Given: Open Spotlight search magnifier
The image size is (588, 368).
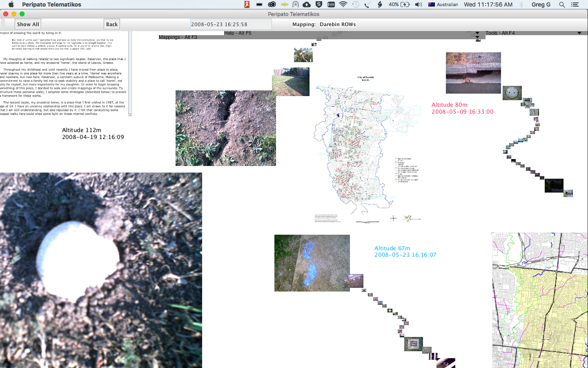Looking at the screenshot, I should 562,4.
